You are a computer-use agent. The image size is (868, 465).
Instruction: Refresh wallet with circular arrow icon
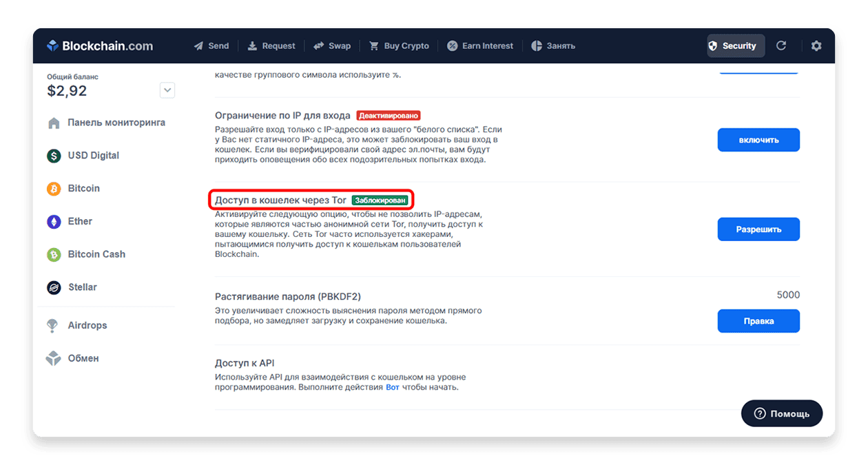781,45
